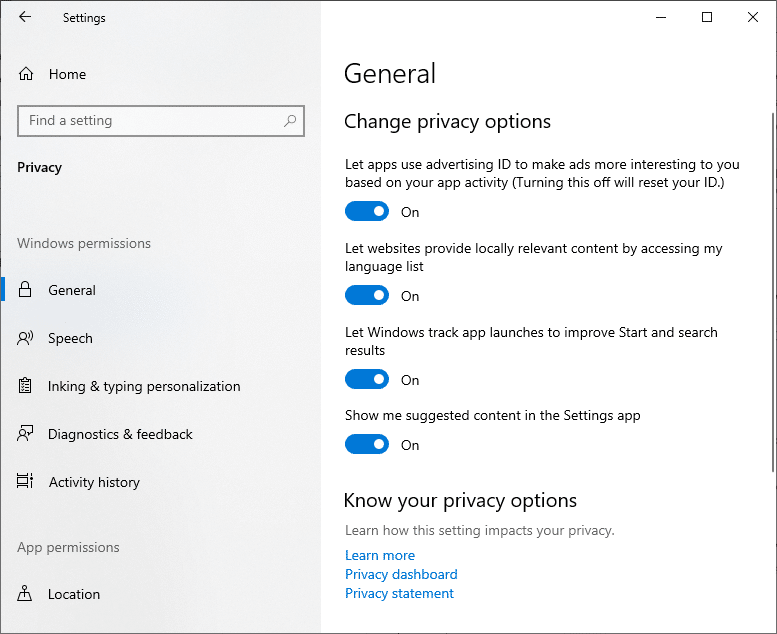
Task: Click the Privacy statement link
Action: coord(399,593)
